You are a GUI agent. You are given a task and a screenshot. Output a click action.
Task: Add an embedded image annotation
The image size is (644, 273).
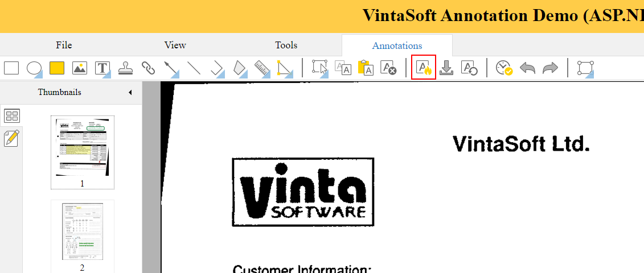(80, 68)
